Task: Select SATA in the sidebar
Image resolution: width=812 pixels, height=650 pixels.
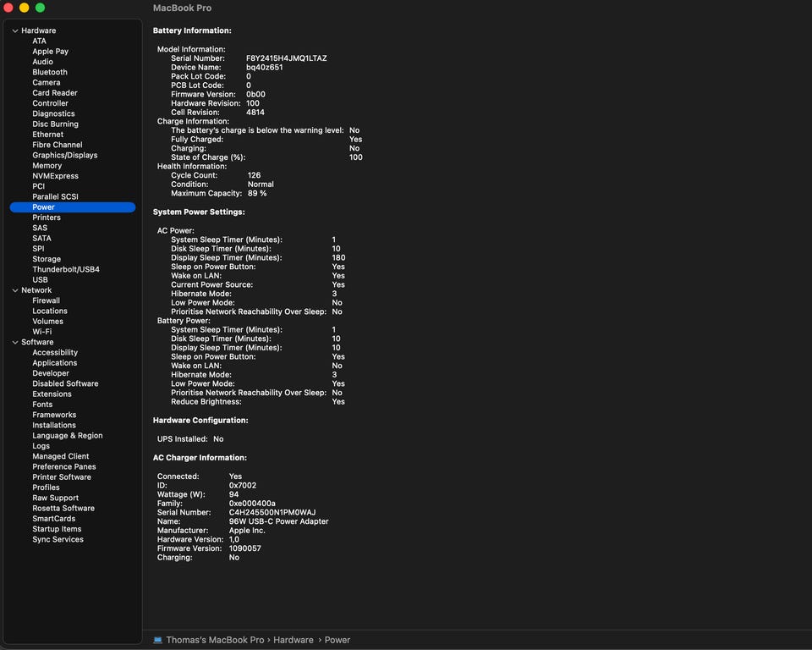Action: point(42,239)
